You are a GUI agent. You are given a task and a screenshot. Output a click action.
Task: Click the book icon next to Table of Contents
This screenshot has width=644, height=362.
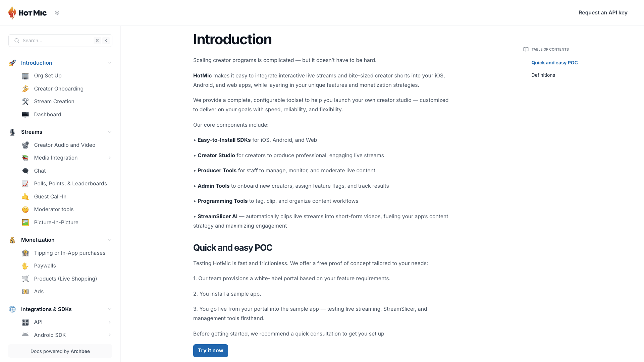(x=526, y=49)
